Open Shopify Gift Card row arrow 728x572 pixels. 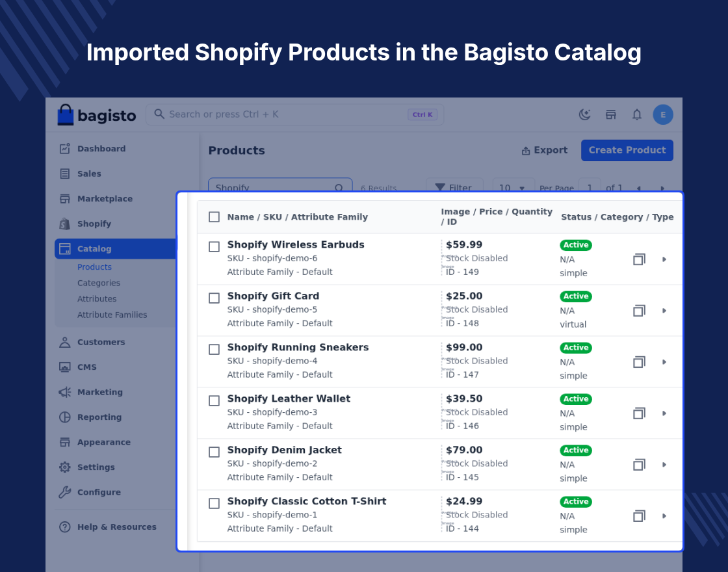pyautogui.click(x=664, y=311)
